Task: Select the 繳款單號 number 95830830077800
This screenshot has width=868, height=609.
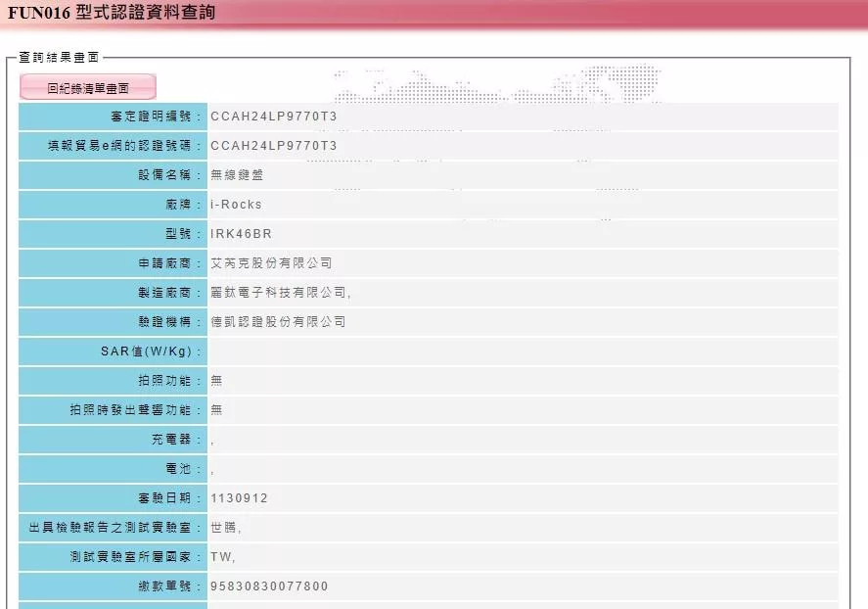Action: click(269, 586)
